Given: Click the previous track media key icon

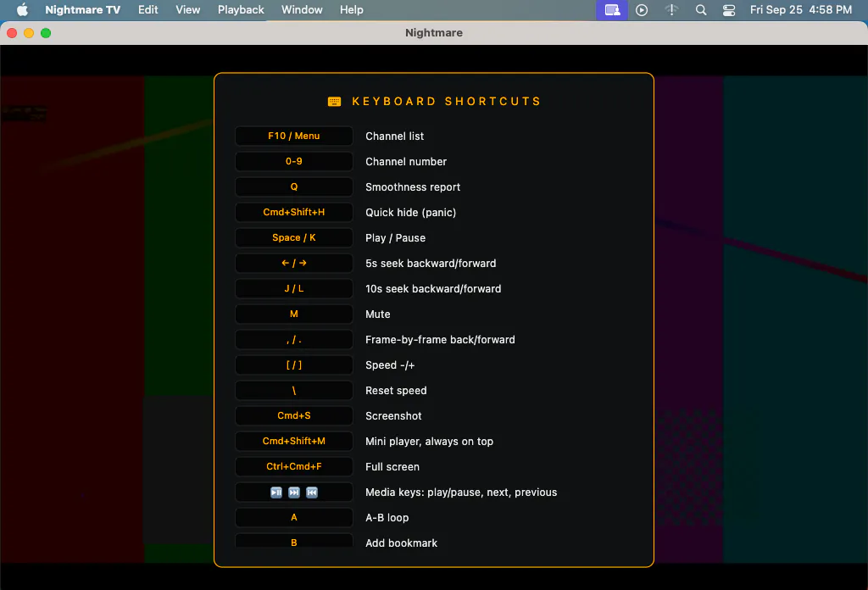Looking at the screenshot, I should [312, 492].
